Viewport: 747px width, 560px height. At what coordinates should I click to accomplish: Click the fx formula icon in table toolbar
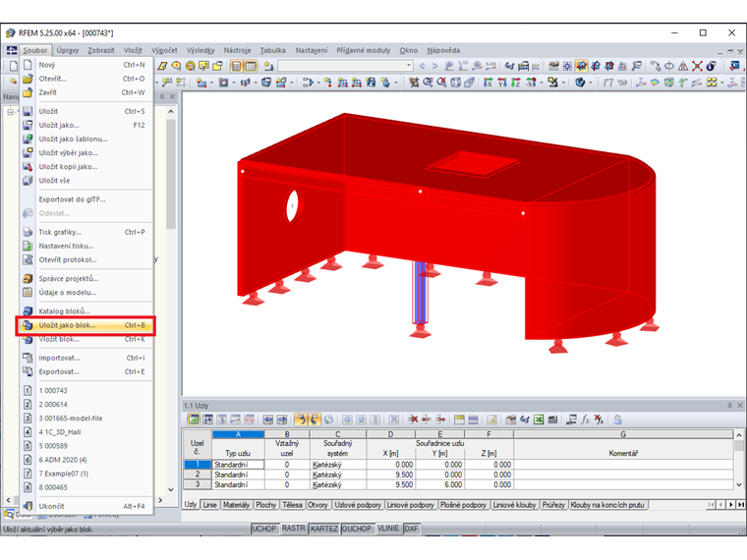[585, 420]
